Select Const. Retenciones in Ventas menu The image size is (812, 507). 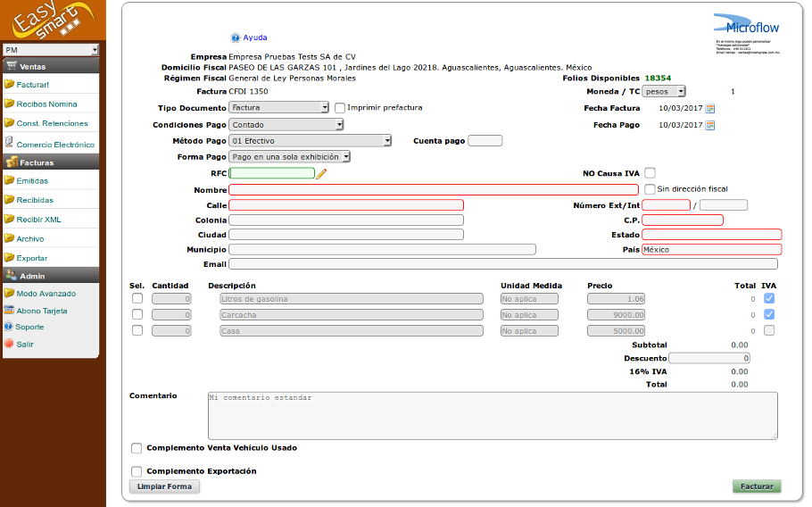[52, 123]
